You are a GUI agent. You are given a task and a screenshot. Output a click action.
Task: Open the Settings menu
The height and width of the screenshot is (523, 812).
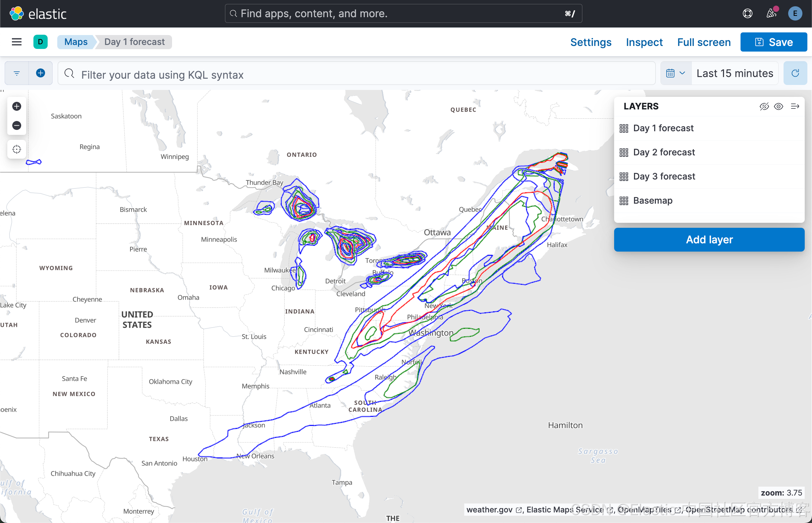click(591, 42)
